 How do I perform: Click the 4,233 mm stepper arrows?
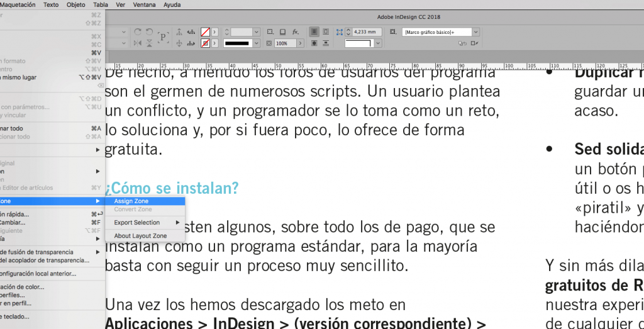coord(348,31)
